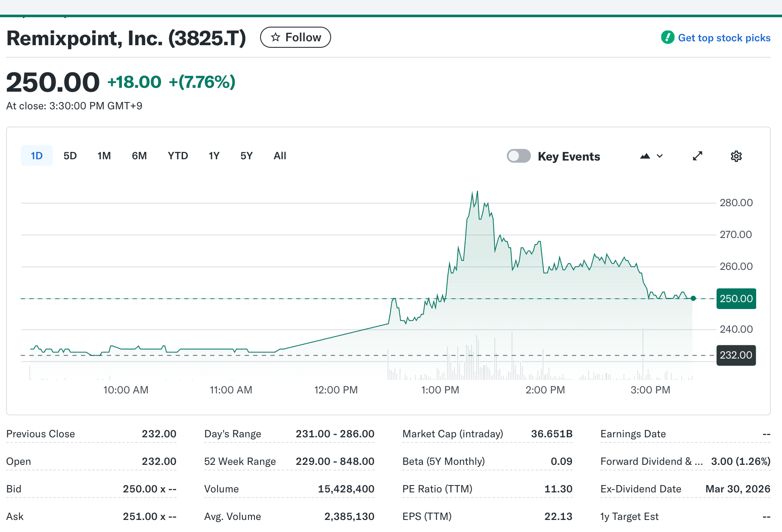Open Get top stock picks link
The image size is (782, 532).
724,38
